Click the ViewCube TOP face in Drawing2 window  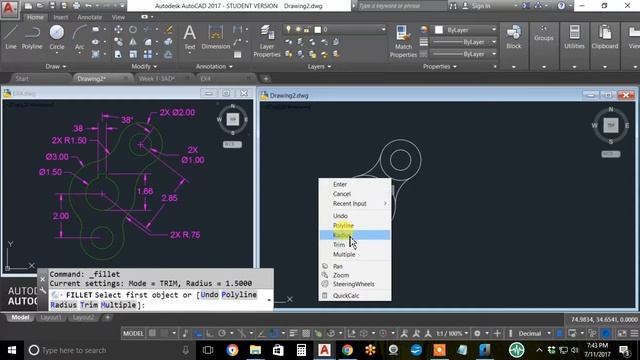coord(611,125)
